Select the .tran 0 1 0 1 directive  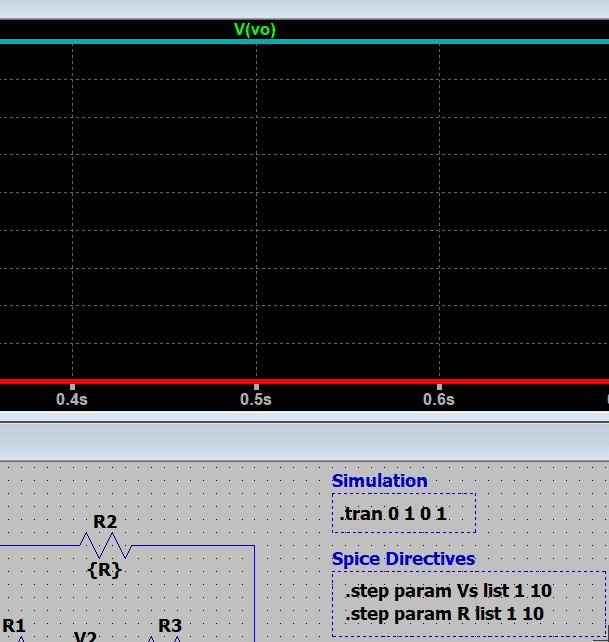coord(394,514)
